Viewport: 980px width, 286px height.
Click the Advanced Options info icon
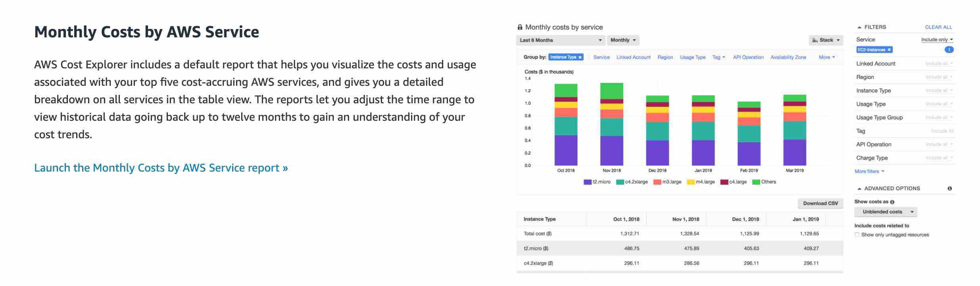[x=949, y=188]
